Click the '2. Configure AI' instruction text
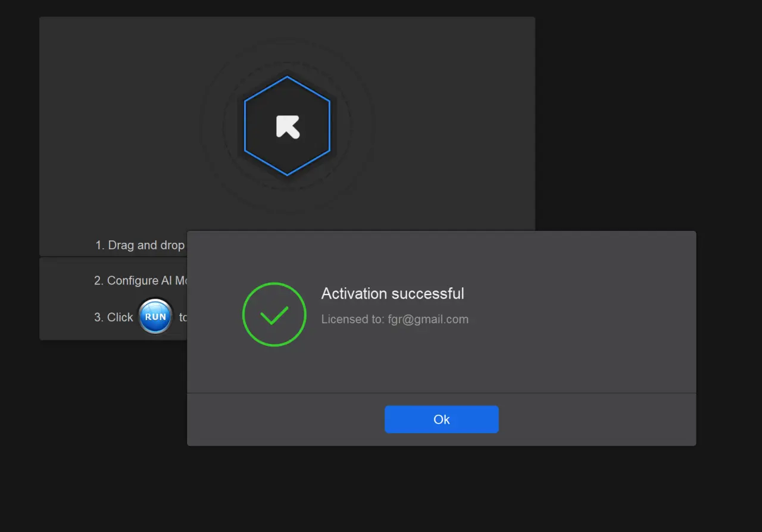 [x=141, y=280]
